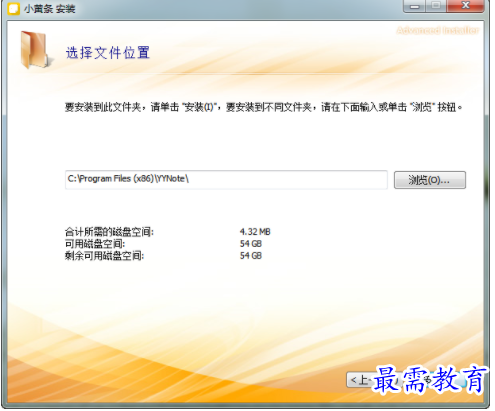Image resolution: width=495 pixels, height=411 pixels.
Task: Click the 4.32 MB required space value
Action: pyautogui.click(x=255, y=232)
